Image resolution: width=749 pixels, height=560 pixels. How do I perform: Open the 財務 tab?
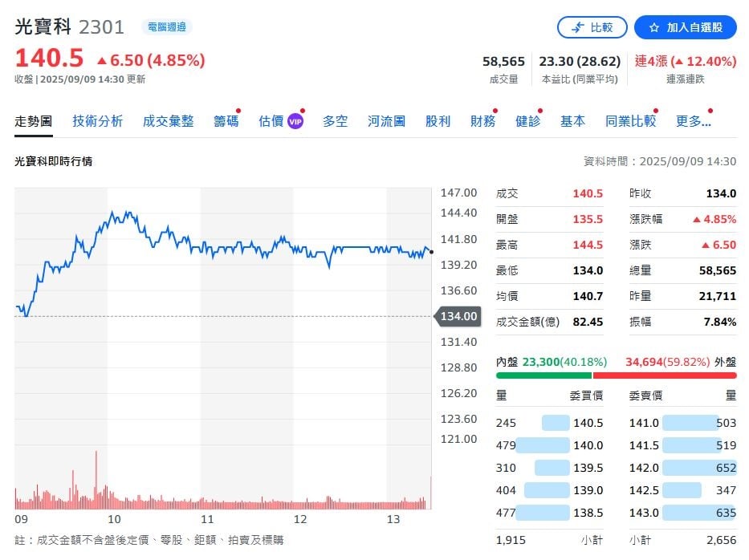click(x=482, y=120)
